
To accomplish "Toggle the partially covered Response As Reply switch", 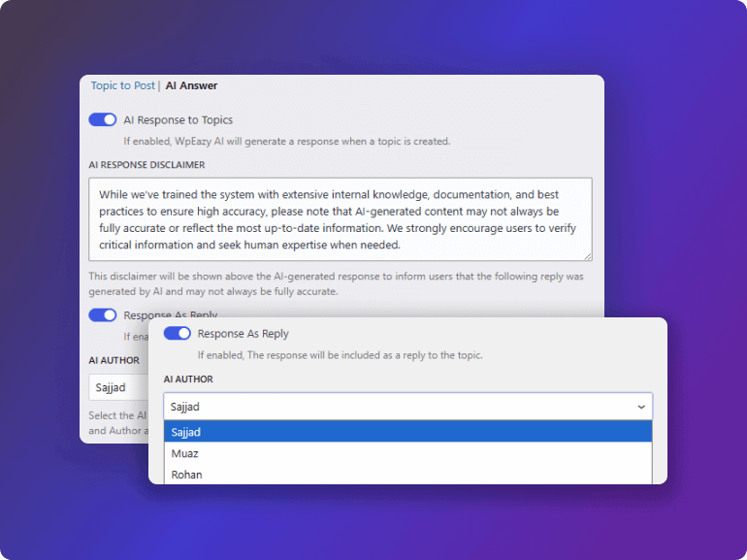I will pos(103,315).
